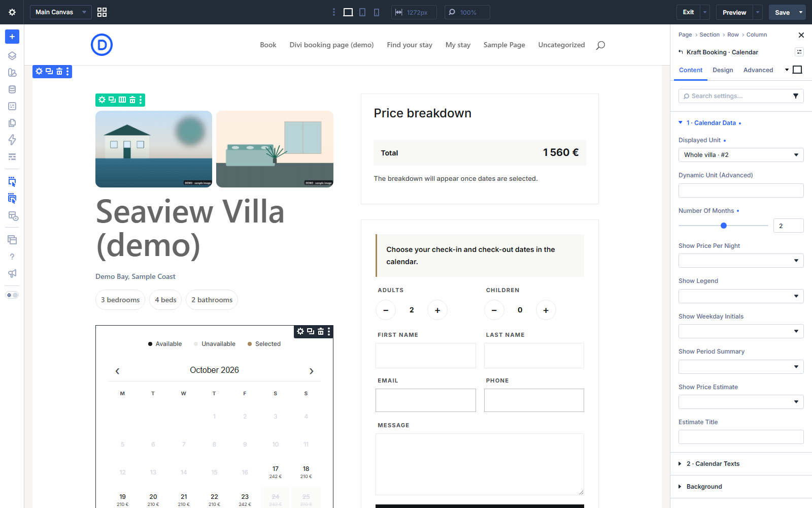Toggle the light/dark mode switch in sidebar
The width and height of the screenshot is (812, 508).
pyautogui.click(x=12, y=295)
